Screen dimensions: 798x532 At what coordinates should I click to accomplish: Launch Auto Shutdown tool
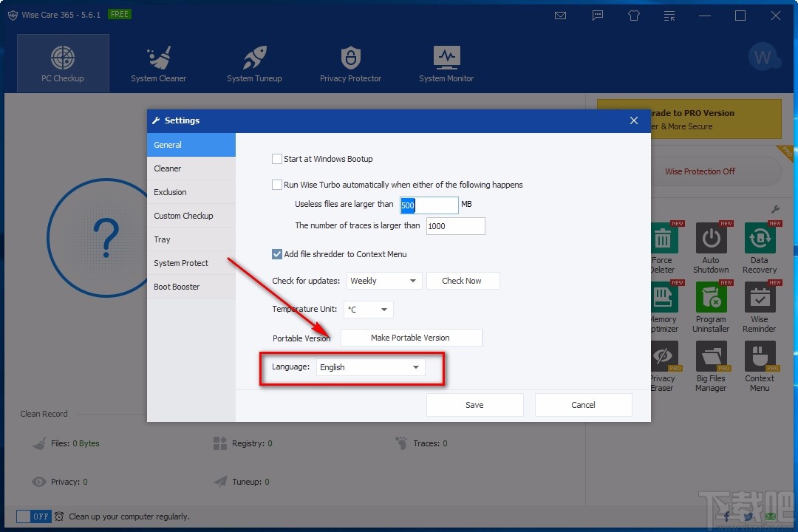pyautogui.click(x=711, y=248)
